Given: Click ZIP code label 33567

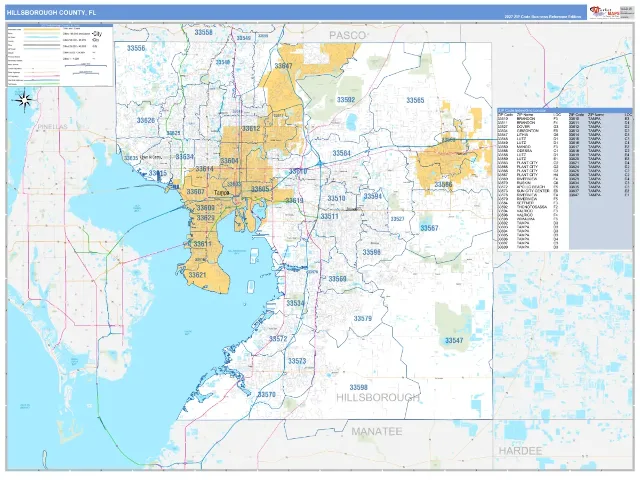Looking at the screenshot, I should (429, 228).
